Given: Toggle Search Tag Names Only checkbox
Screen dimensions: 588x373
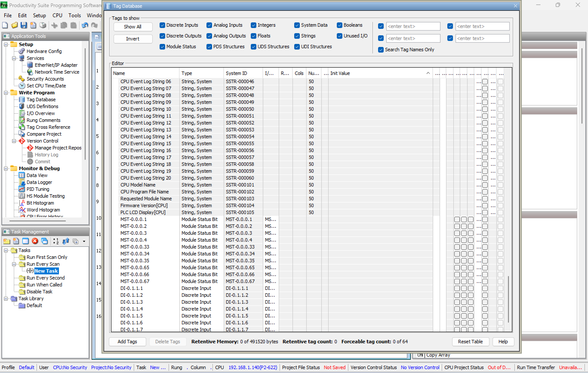Looking at the screenshot, I should pos(381,50).
